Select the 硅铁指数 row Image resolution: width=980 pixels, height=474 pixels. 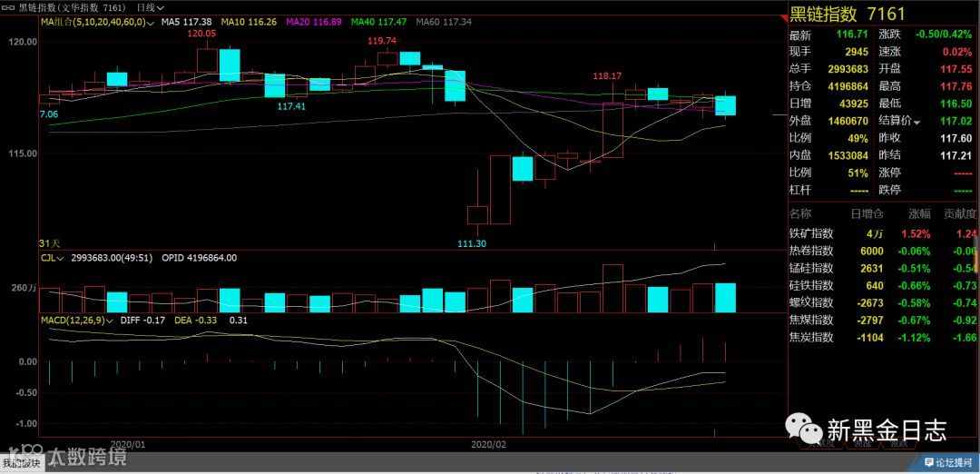coord(883,286)
